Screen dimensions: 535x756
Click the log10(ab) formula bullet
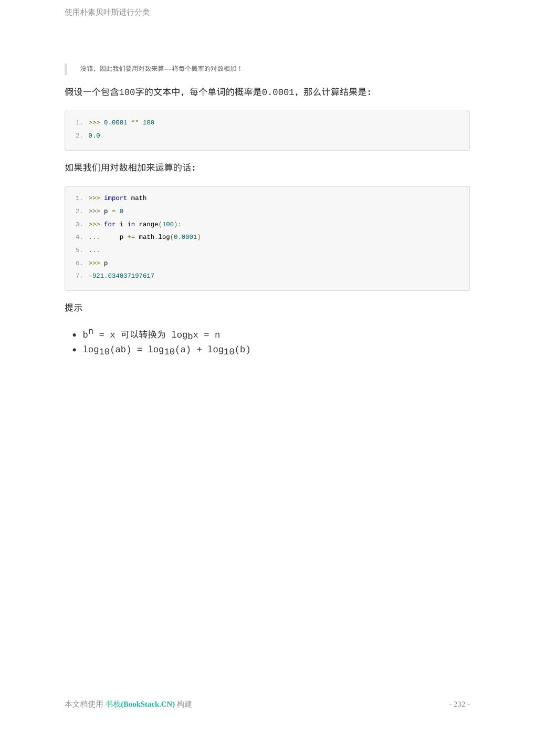[166, 350]
